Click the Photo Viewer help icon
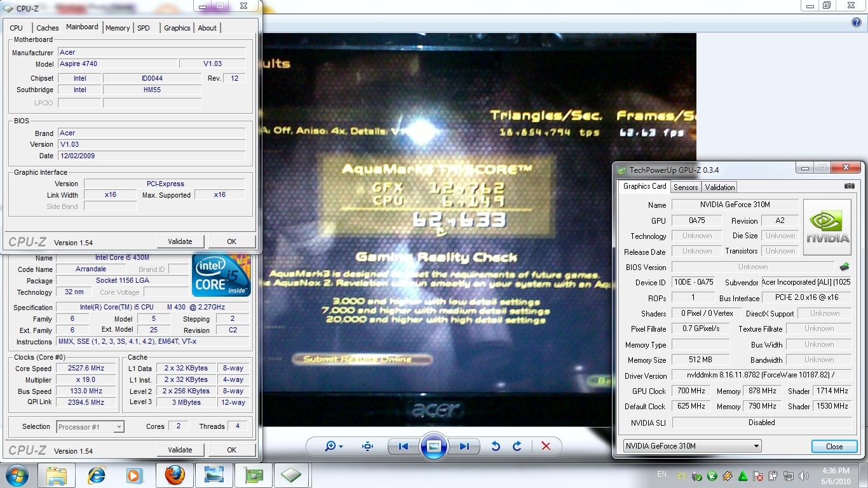Image resolution: width=868 pixels, height=488 pixels. (856, 22)
